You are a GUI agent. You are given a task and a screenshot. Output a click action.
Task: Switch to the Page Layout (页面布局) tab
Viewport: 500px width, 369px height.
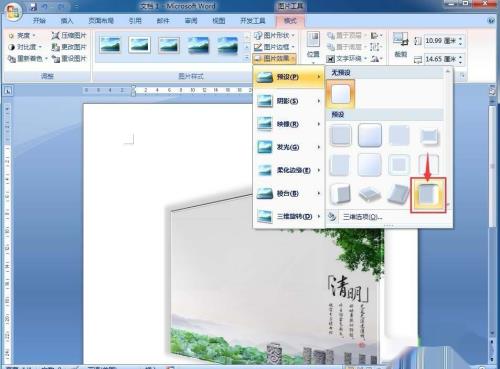pos(101,21)
